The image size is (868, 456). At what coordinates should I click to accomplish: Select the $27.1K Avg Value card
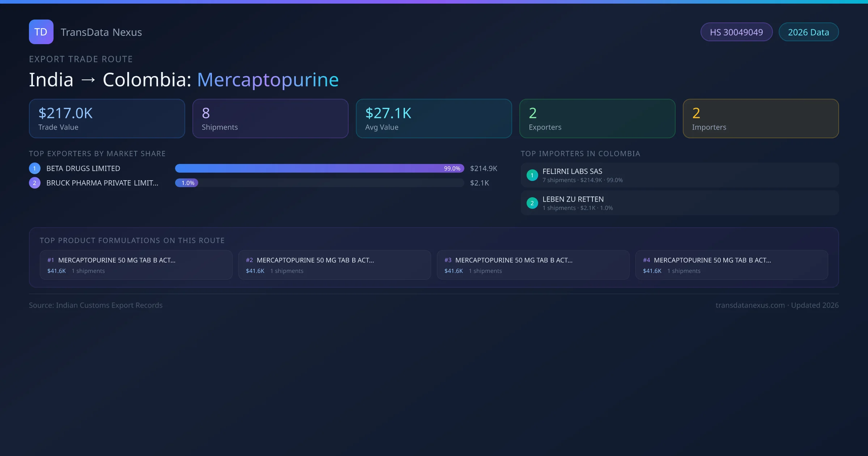pos(434,119)
